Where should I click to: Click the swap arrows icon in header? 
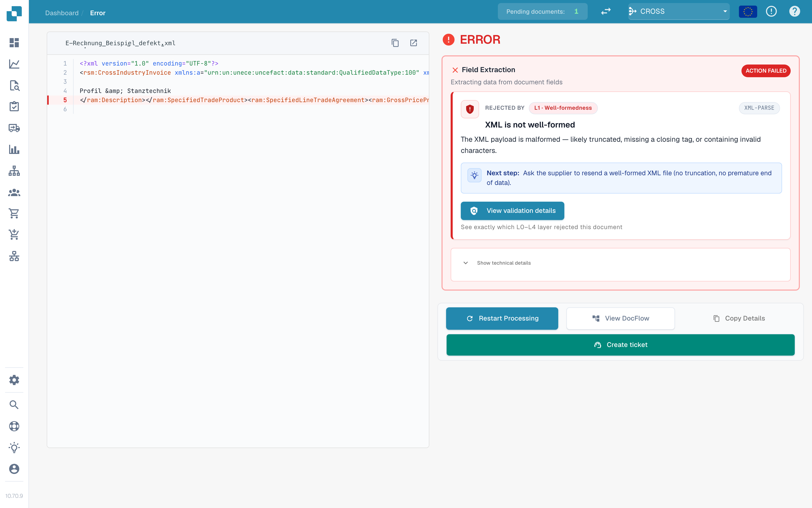click(606, 11)
